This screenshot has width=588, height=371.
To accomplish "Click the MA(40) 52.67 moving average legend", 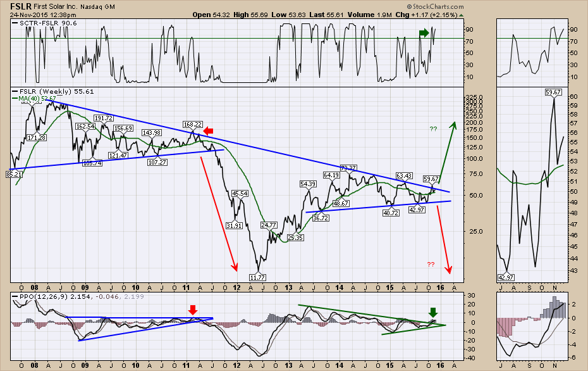I will (34, 98).
